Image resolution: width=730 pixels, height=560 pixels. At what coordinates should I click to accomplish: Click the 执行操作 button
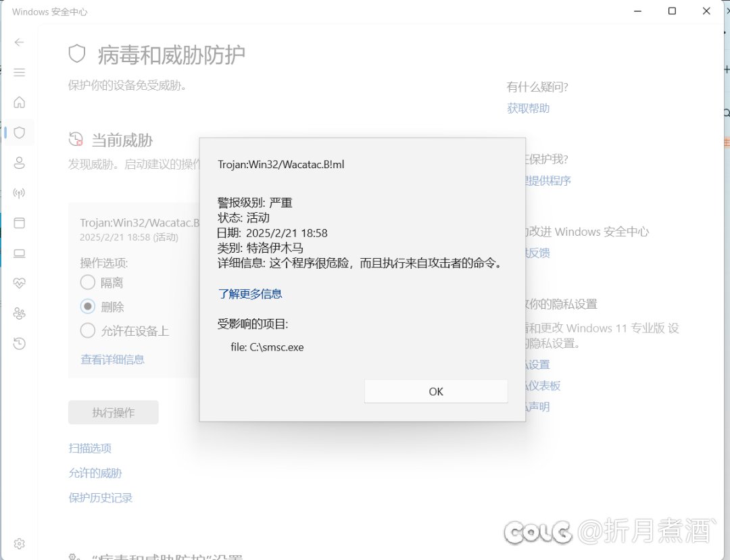pyautogui.click(x=113, y=413)
